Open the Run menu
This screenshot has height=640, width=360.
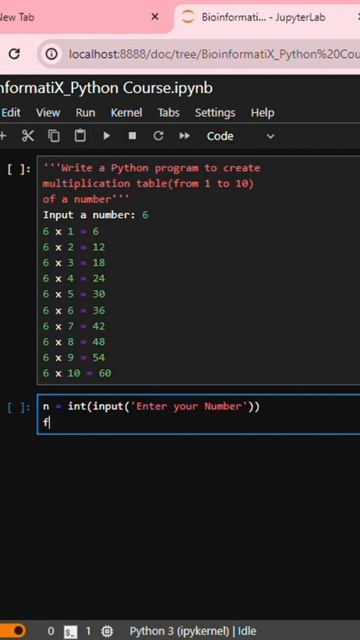[85, 113]
